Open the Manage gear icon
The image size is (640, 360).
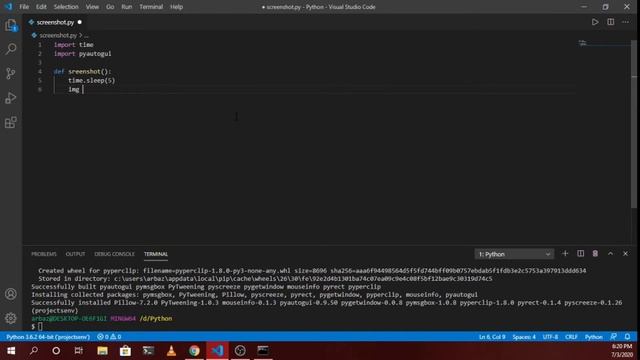11,318
